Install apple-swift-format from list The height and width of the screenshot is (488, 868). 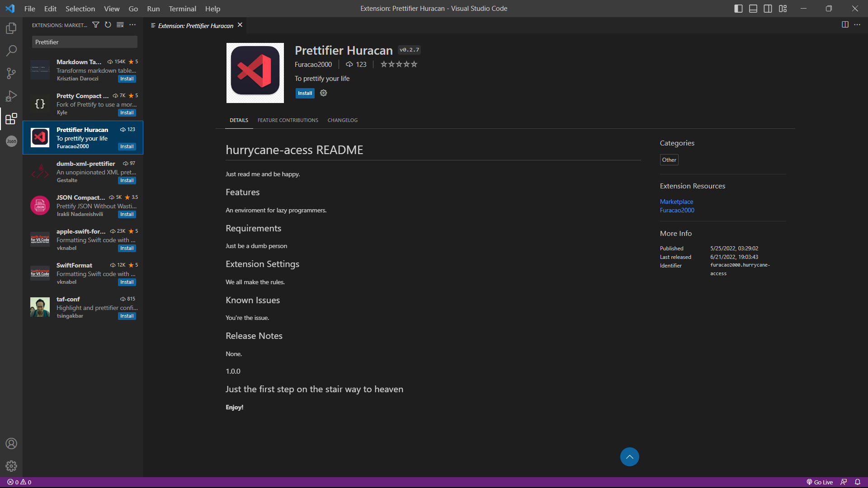tap(127, 248)
